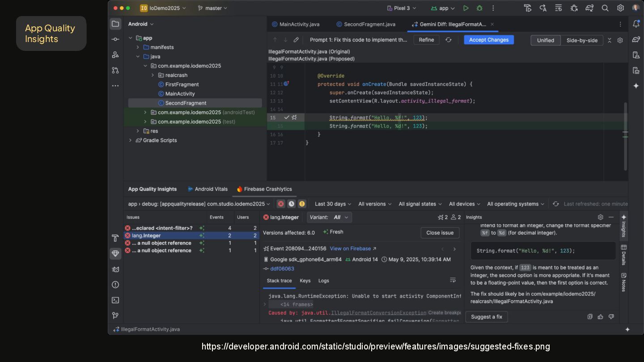Open the All operating systems dropdown

tap(516, 204)
